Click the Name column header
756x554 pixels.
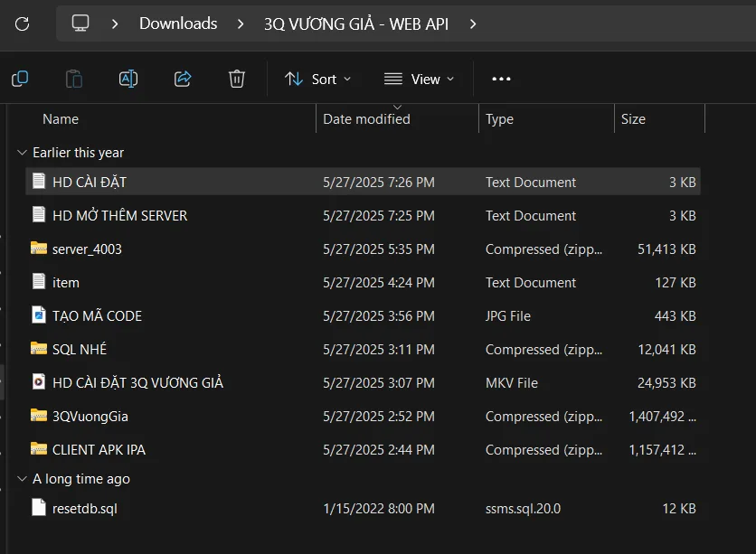pyautogui.click(x=61, y=118)
